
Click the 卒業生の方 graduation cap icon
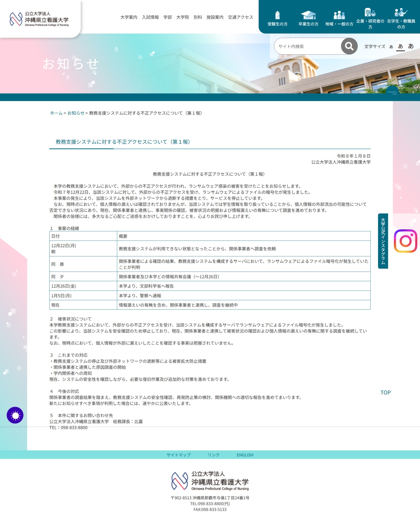pyautogui.click(x=308, y=15)
